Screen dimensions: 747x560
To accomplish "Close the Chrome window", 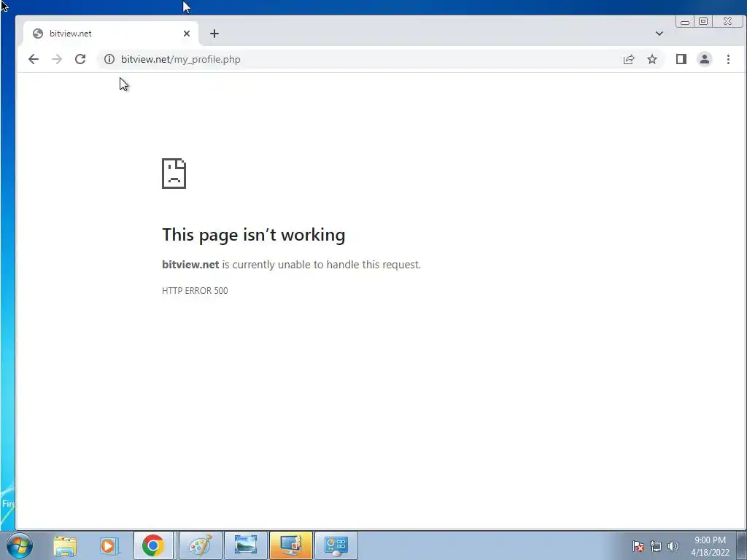I will 727,21.
